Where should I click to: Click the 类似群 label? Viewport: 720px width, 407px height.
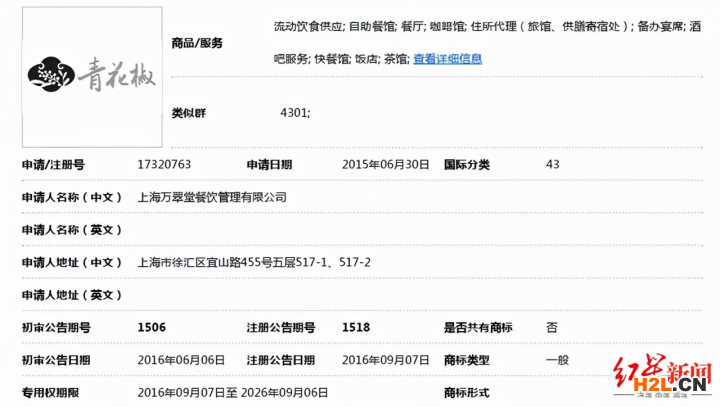(189, 113)
